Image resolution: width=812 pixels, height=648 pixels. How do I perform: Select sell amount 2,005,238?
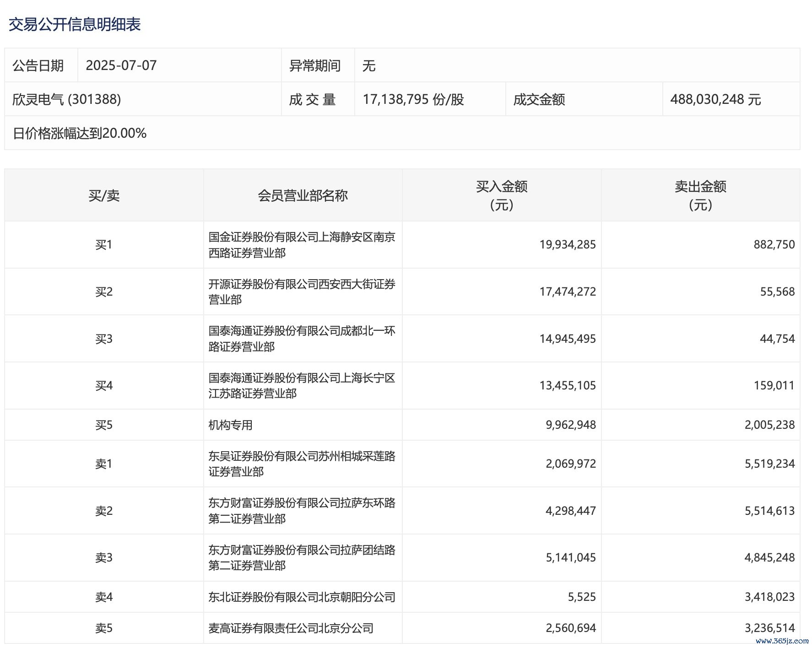tap(770, 425)
